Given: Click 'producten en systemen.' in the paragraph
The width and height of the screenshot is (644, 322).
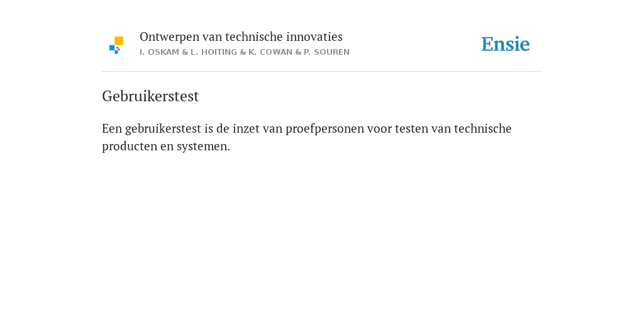Looking at the screenshot, I should [x=166, y=147].
